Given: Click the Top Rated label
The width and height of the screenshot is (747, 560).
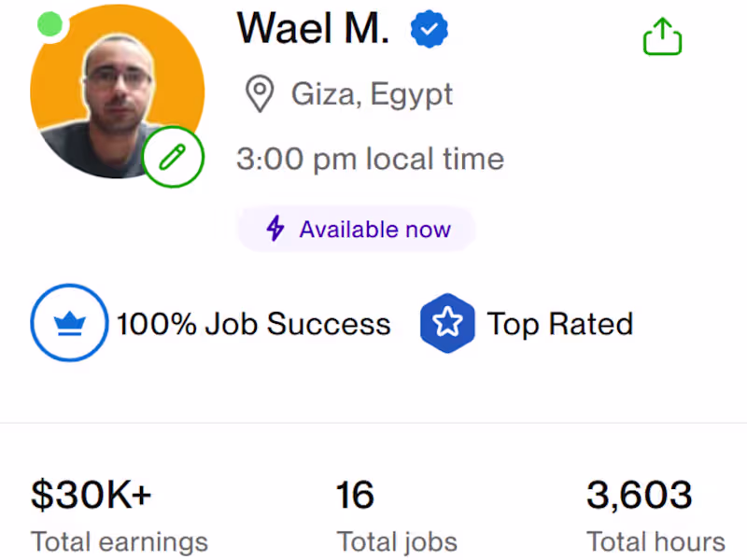Looking at the screenshot, I should [x=560, y=324].
